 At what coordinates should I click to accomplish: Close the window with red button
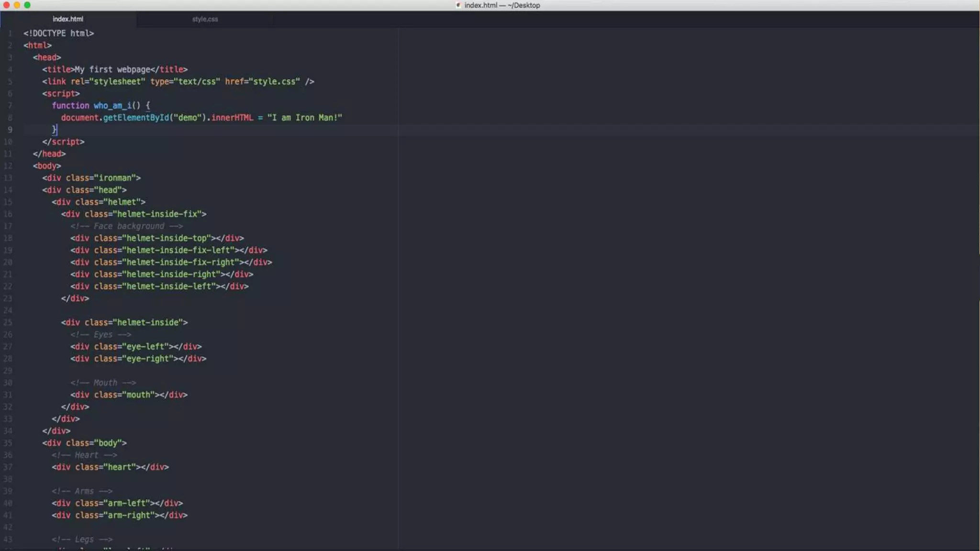coord(6,5)
